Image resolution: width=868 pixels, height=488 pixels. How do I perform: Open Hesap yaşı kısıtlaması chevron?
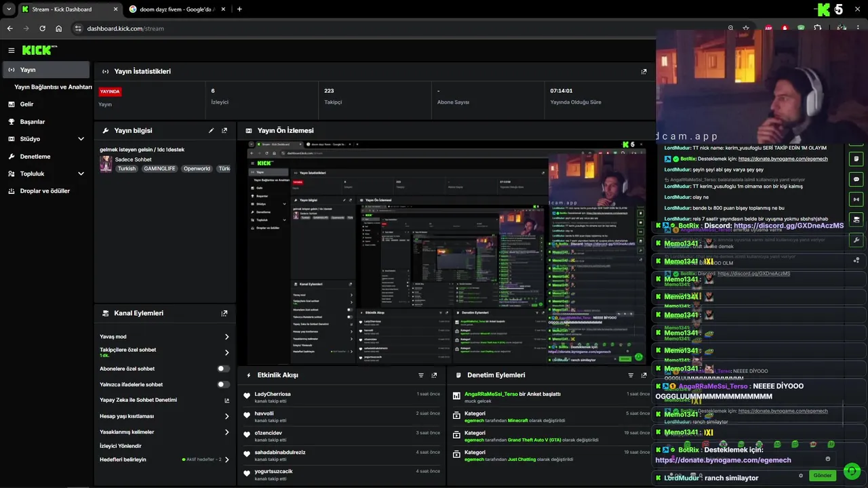[x=226, y=416]
